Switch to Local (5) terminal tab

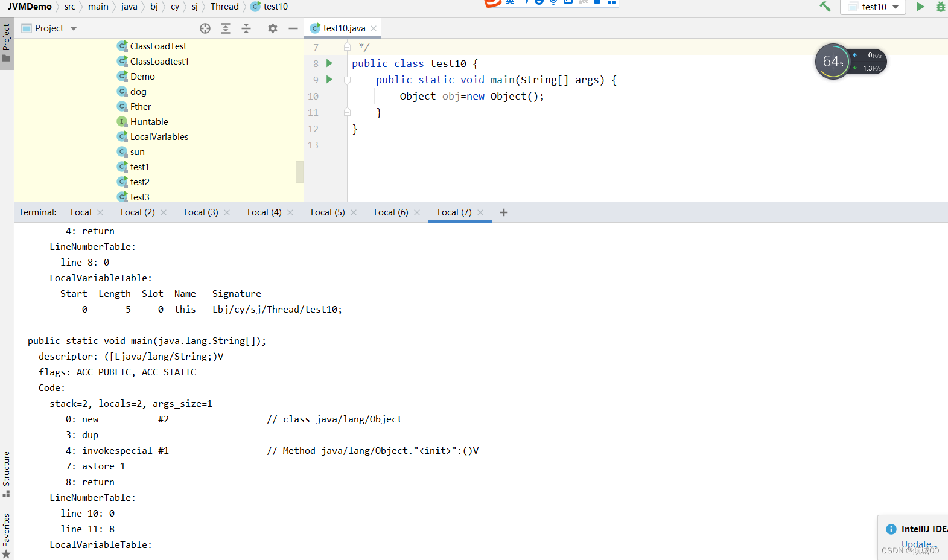[328, 212]
